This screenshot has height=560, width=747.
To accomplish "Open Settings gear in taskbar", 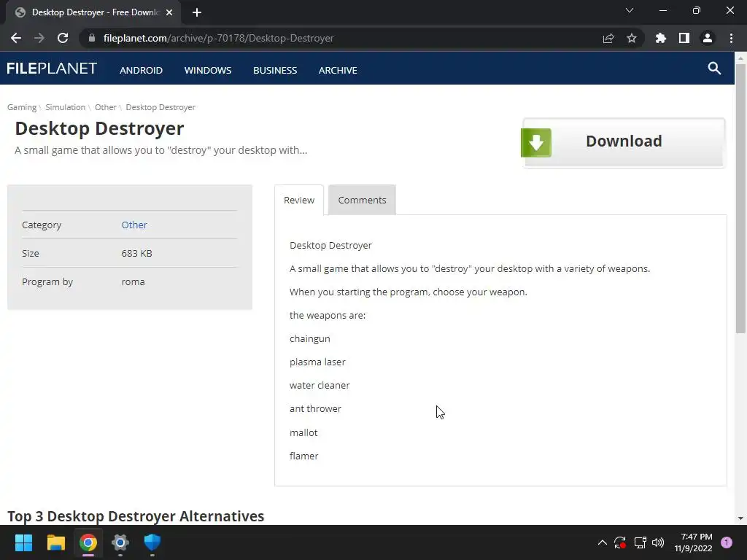I will point(120,542).
